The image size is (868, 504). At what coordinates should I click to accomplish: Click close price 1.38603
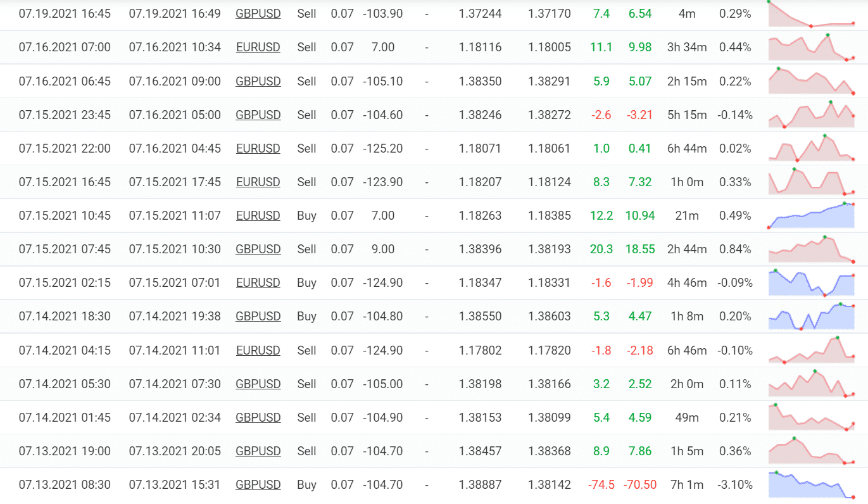tap(550, 316)
